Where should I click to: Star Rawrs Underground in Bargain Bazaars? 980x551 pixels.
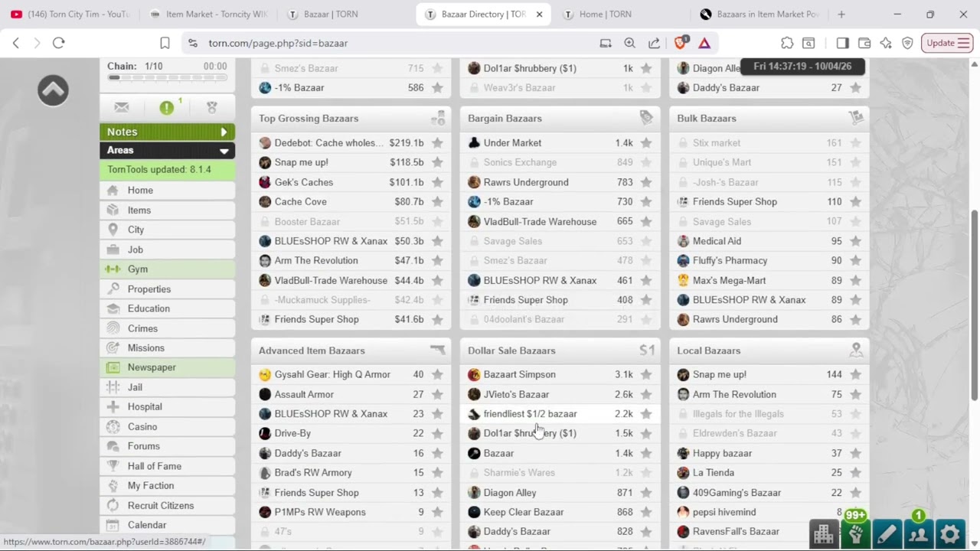pyautogui.click(x=646, y=182)
